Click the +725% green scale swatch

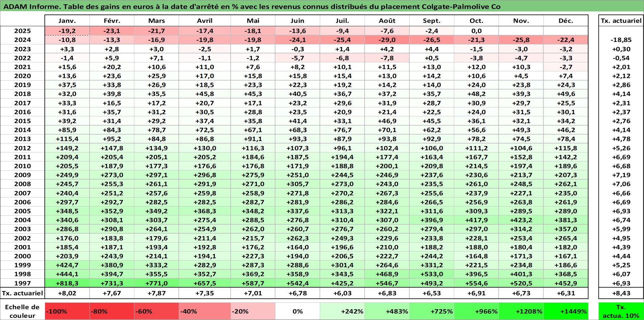click(432, 311)
